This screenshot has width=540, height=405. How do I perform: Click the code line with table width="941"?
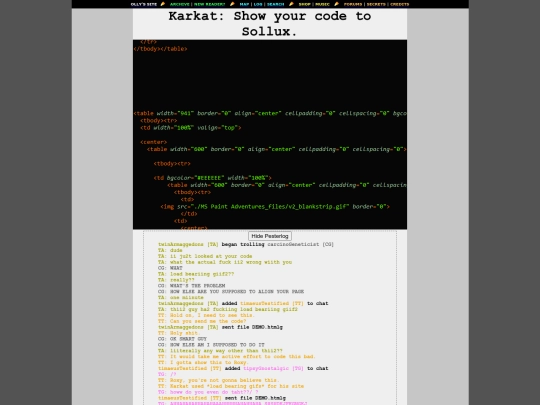click(270, 113)
